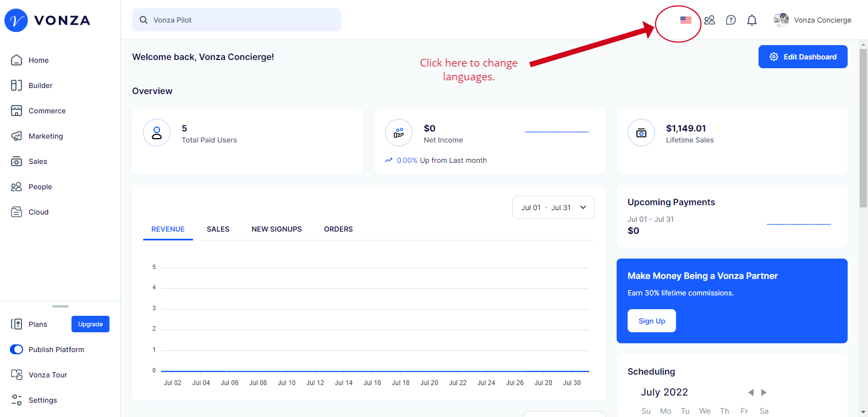Click the Net Income trend up arrow icon
This screenshot has height=417, width=868.
tap(389, 160)
